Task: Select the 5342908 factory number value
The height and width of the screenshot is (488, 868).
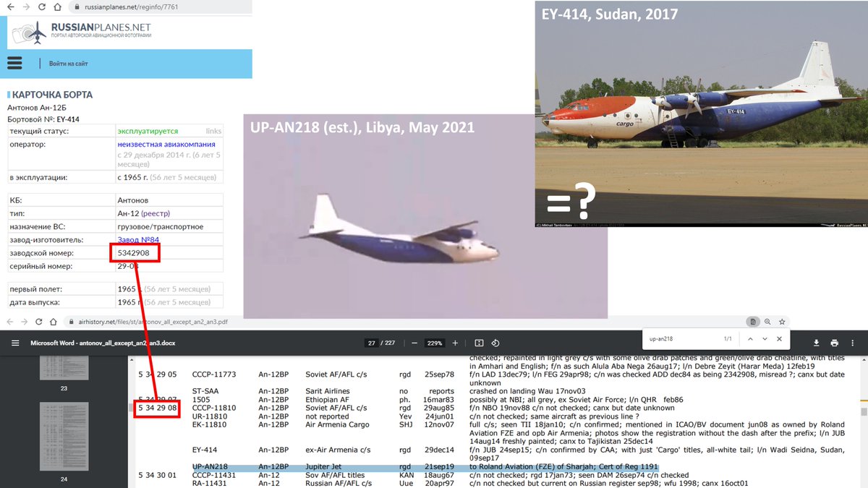Action: coord(134,253)
